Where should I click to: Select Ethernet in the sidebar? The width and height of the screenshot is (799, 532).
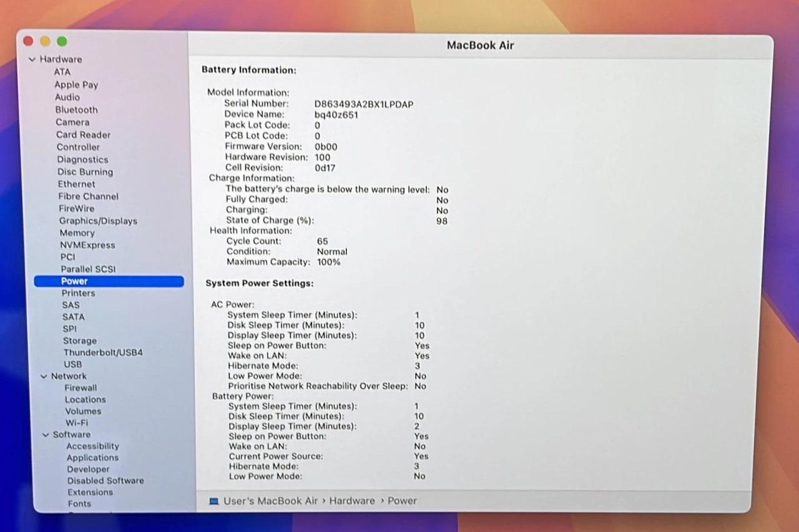[x=77, y=184]
